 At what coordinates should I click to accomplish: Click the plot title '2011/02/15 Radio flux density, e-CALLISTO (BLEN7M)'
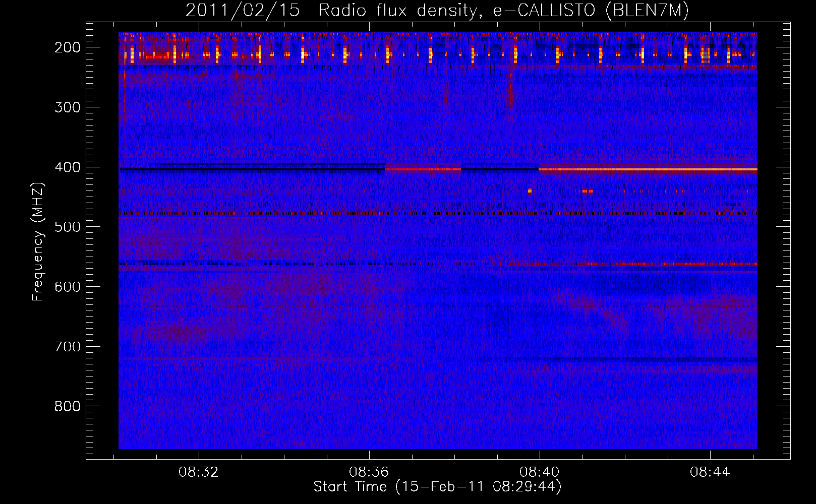tap(437, 10)
